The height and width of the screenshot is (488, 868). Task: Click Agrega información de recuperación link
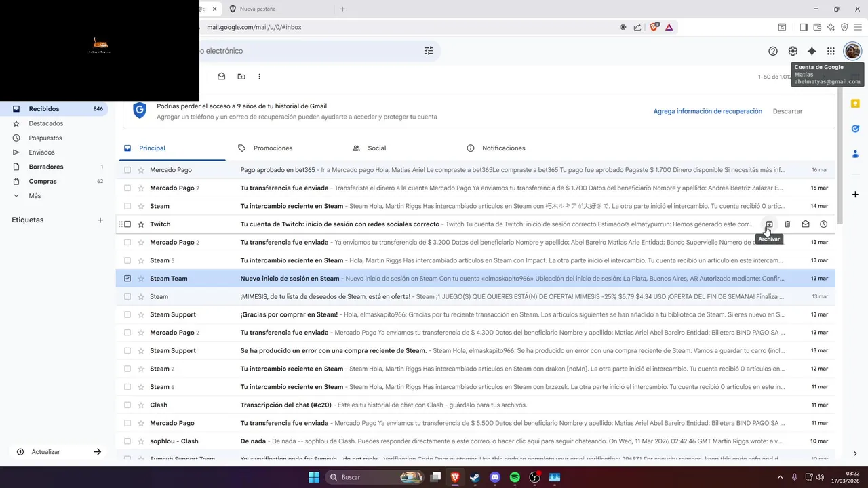708,111
